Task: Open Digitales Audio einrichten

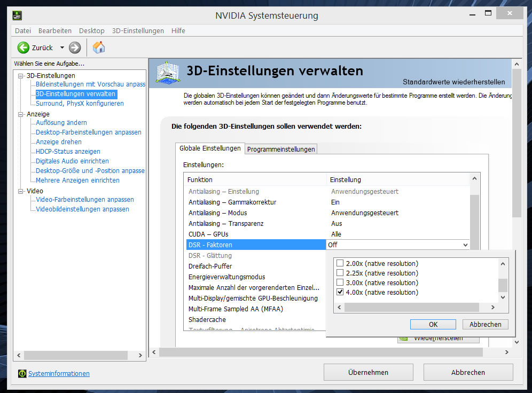Action: pyautogui.click(x=72, y=161)
